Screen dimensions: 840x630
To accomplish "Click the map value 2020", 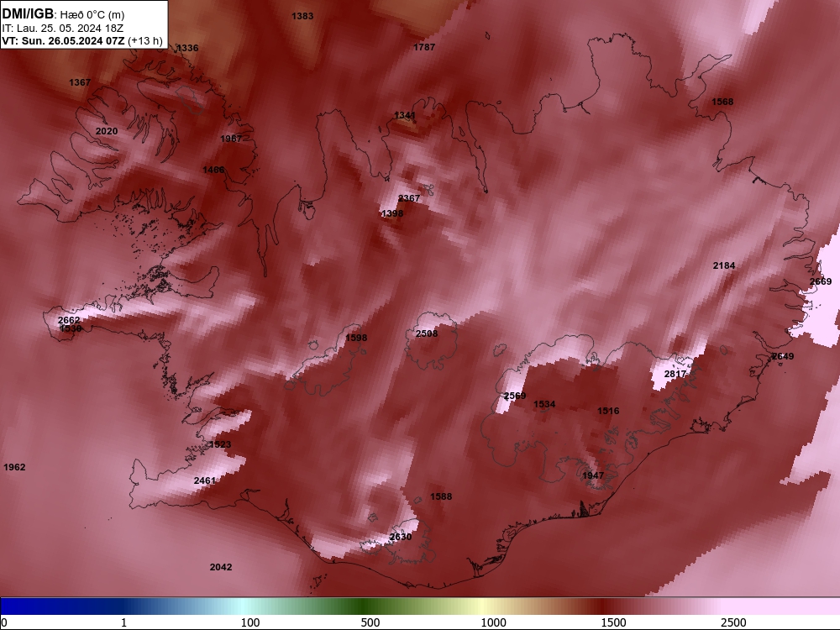I will [107, 131].
